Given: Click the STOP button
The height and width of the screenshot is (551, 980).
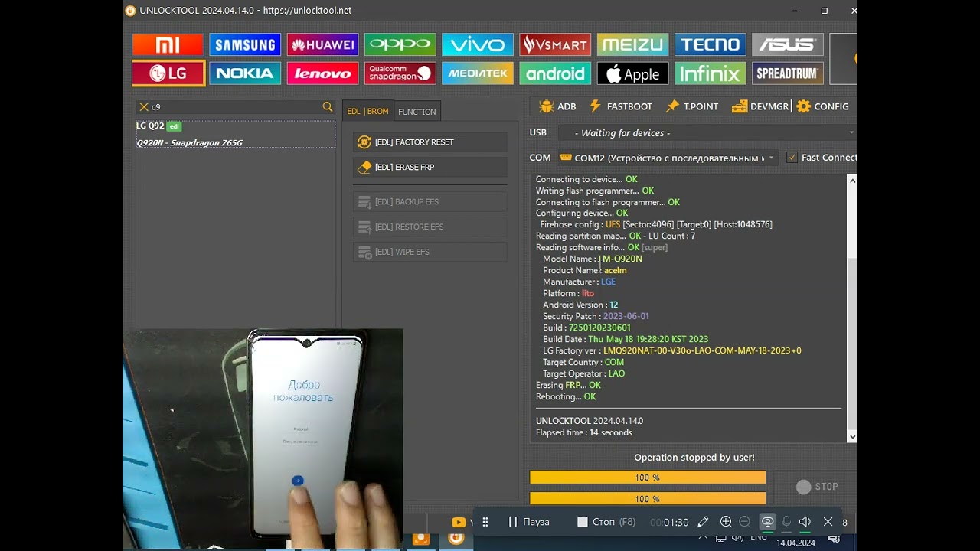Looking at the screenshot, I should [817, 487].
